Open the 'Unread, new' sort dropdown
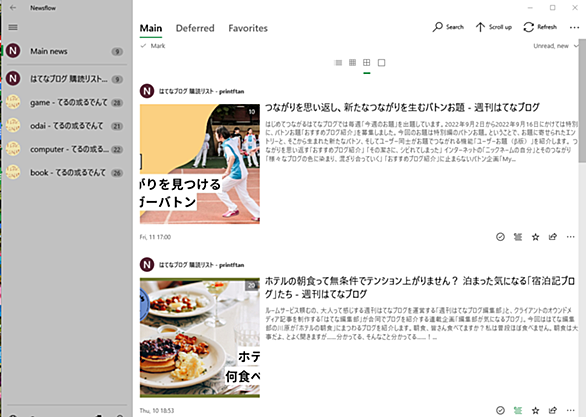The image size is (586, 417). coord(555,46)
